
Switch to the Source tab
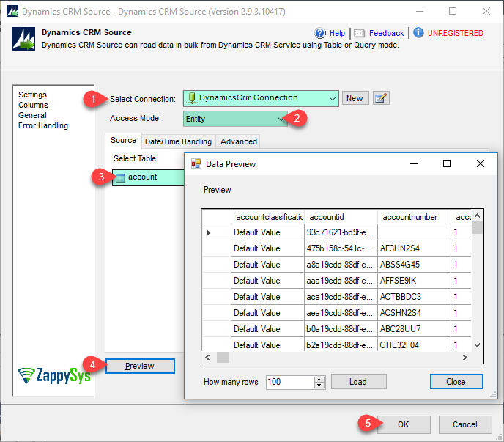(x=123, y=141)
